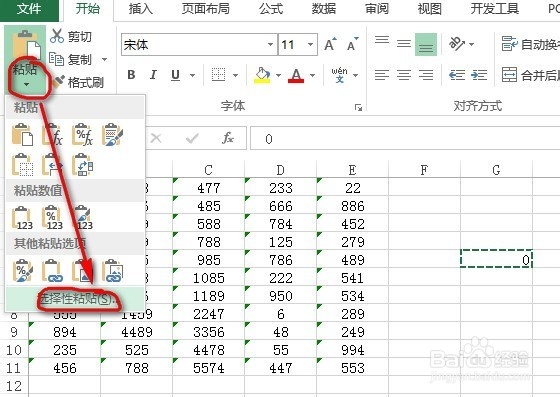Open phonetic guide wén icon
Image resolution: width=560 pixels, height=397 pixels.
pos(339,75)
